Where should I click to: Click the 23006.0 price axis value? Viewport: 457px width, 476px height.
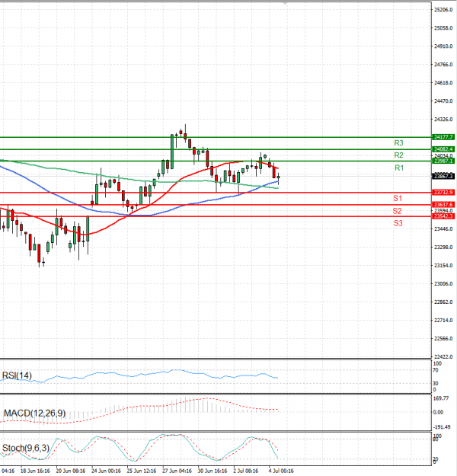443,283
